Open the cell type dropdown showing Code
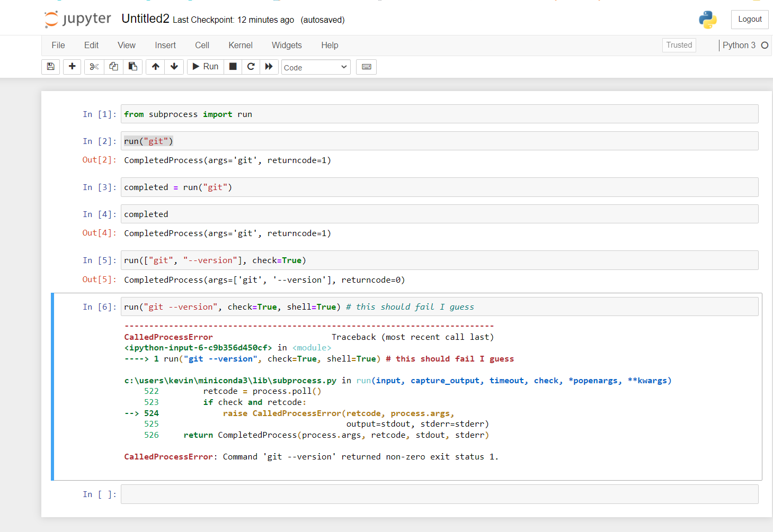This screenshot has width=773, height=532. click(x=316, y=67)
